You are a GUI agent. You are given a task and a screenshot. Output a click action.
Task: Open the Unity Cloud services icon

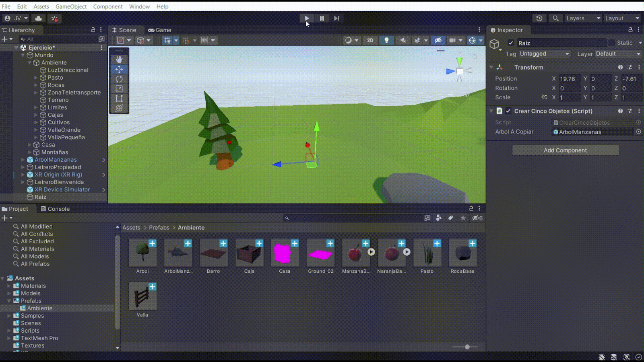(x=38, y=18)
